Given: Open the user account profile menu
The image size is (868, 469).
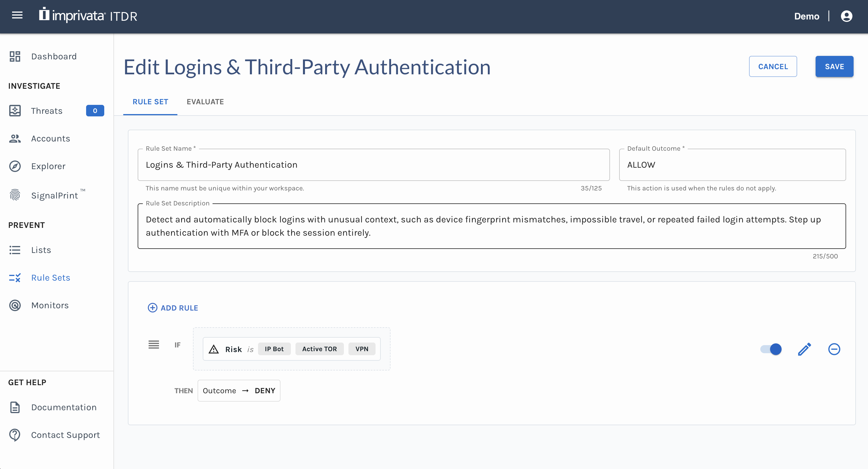Looking at the screenshot, I should coord(846,16).
